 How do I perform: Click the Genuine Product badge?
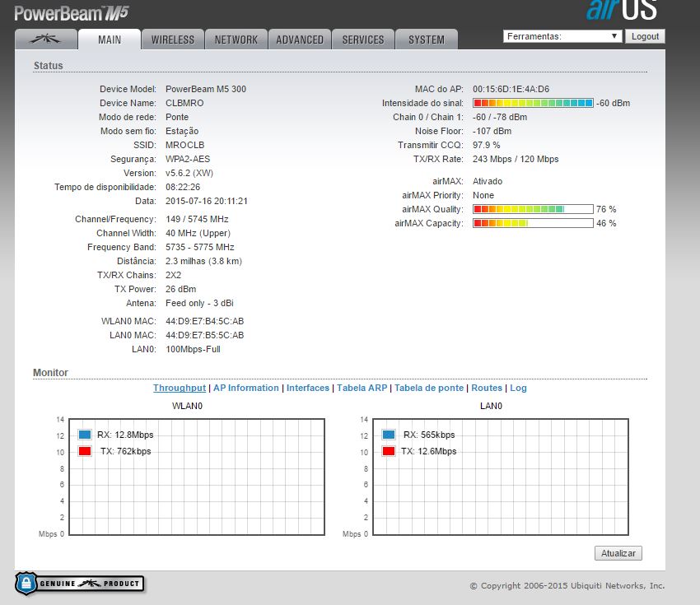click(x=79, y=583)
